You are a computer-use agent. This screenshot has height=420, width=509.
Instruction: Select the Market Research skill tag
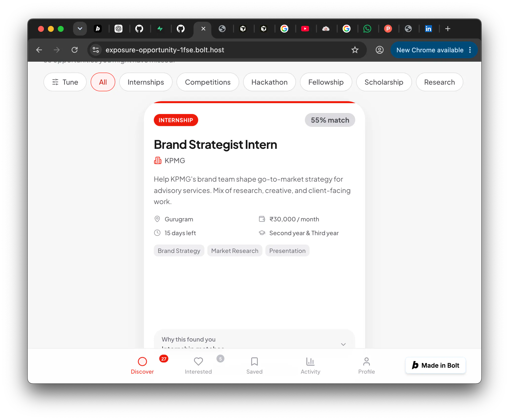[235, 251]
